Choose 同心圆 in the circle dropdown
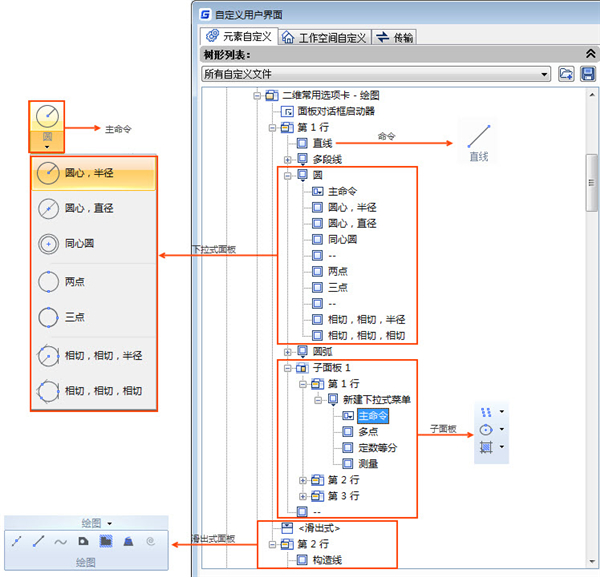Screen dimensions: 600x577 coord(94,244)
